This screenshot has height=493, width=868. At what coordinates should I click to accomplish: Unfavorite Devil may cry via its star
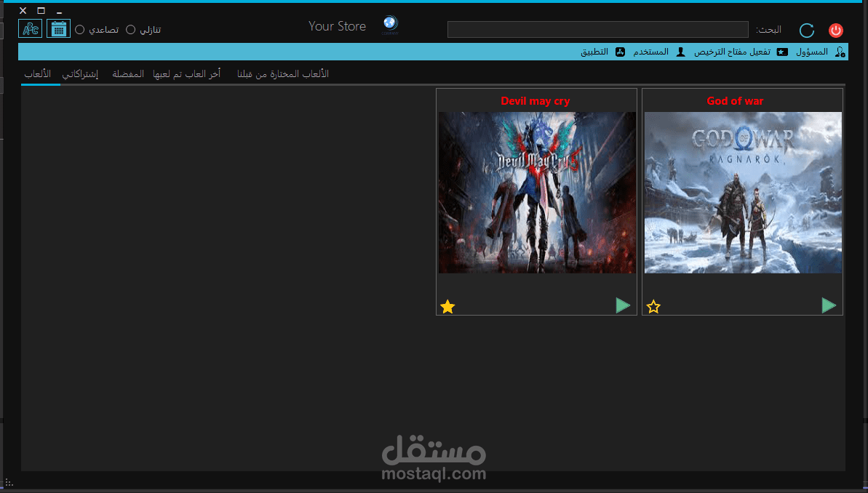click(x=447, y=306)
